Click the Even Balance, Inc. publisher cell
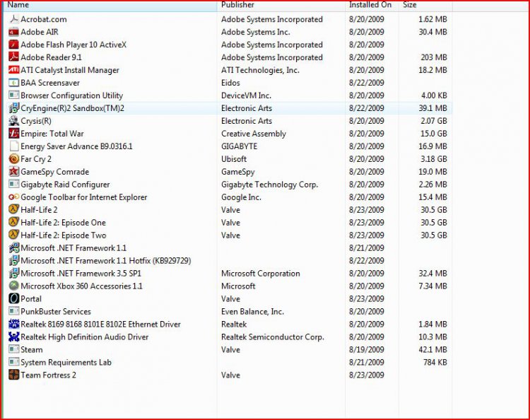The height and width of the screenshot is (420, 530). point(252,311)
